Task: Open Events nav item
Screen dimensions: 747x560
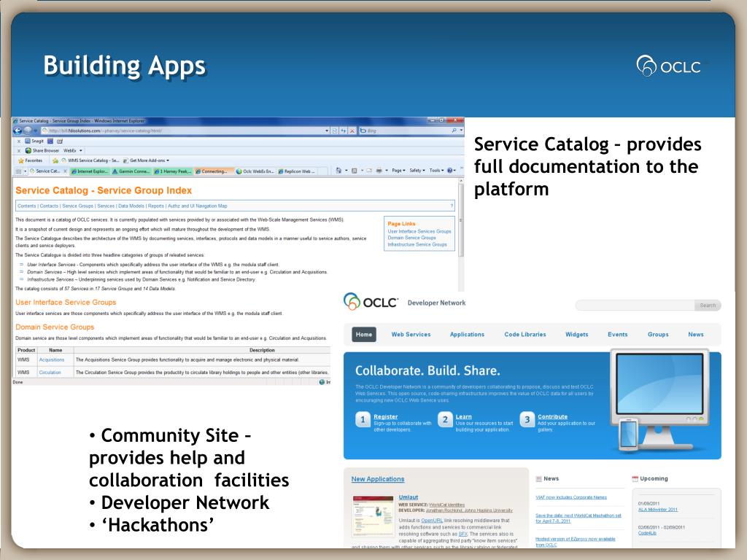Action: [617, 334]
